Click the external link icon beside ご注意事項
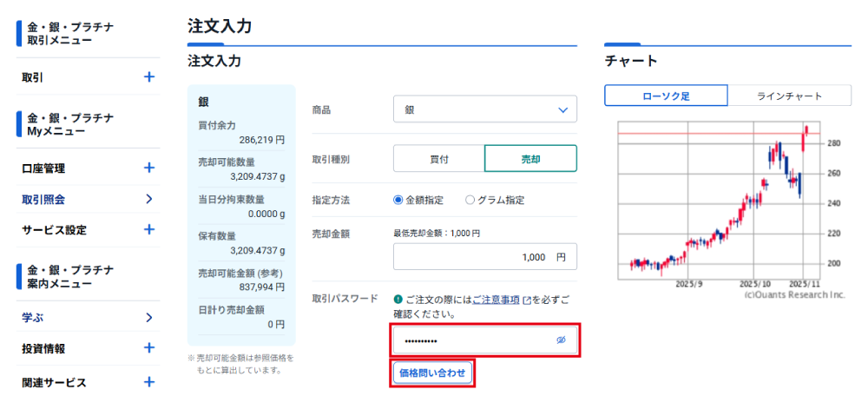Screen dimensions: 868x396 (x=527, y=300)
